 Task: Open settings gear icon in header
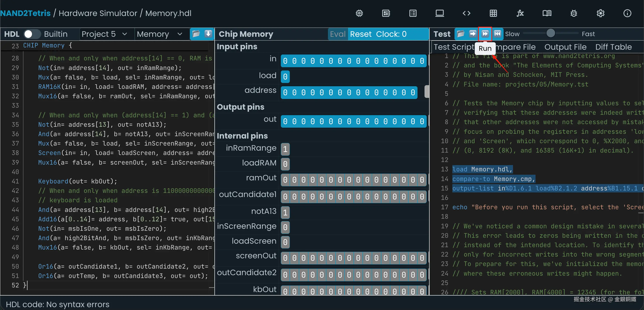[x=600, y=13]
